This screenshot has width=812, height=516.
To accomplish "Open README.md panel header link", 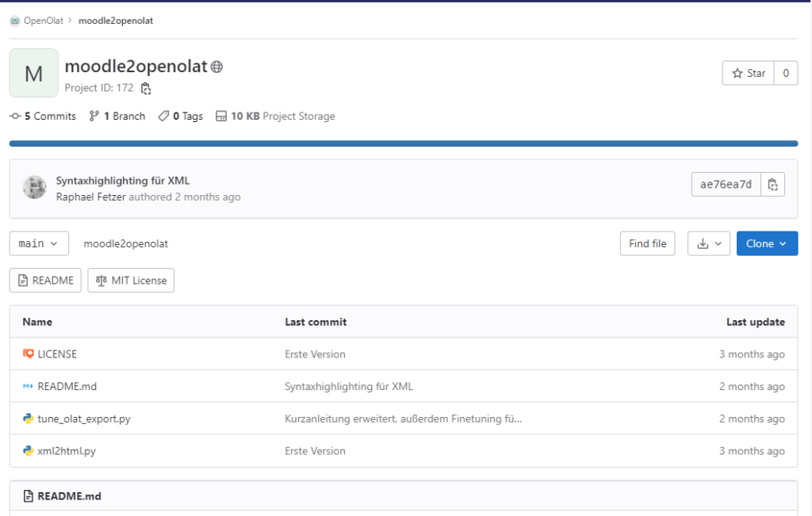I will click(69, 496).
